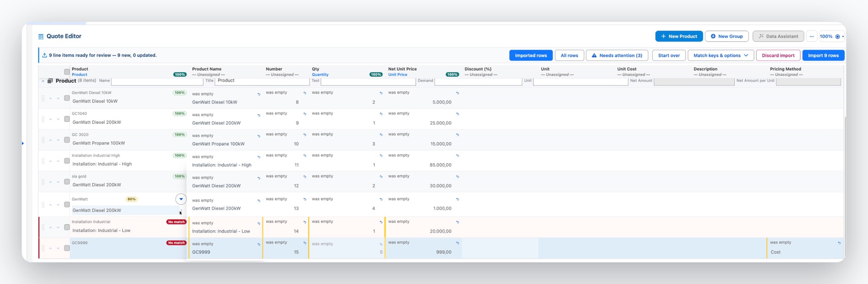
Task: Move GenWatt Diesel 10kW row up
Action: pos(50,98)
